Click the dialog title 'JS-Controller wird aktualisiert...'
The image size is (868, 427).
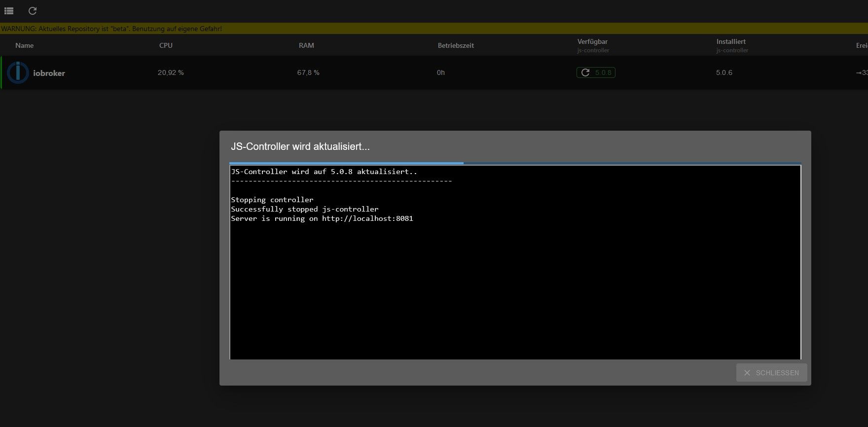(x=300, y=146)
